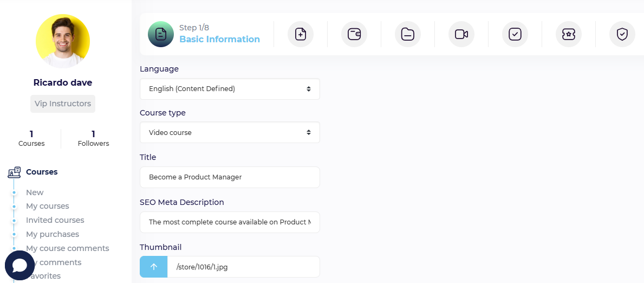Image resolution: width=644 pixels, height=283 pixels.
Task: Jump to the video camera step icon
Action: [461, 34]
